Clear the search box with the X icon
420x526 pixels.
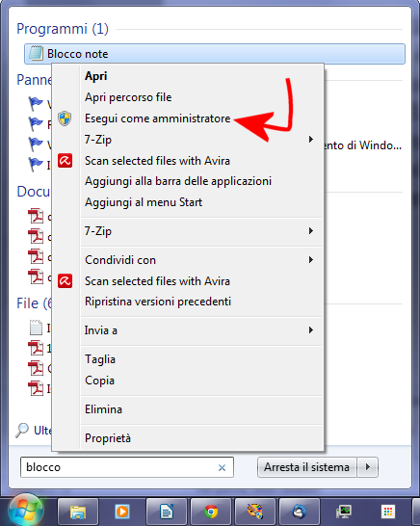[x=222, y=467]
